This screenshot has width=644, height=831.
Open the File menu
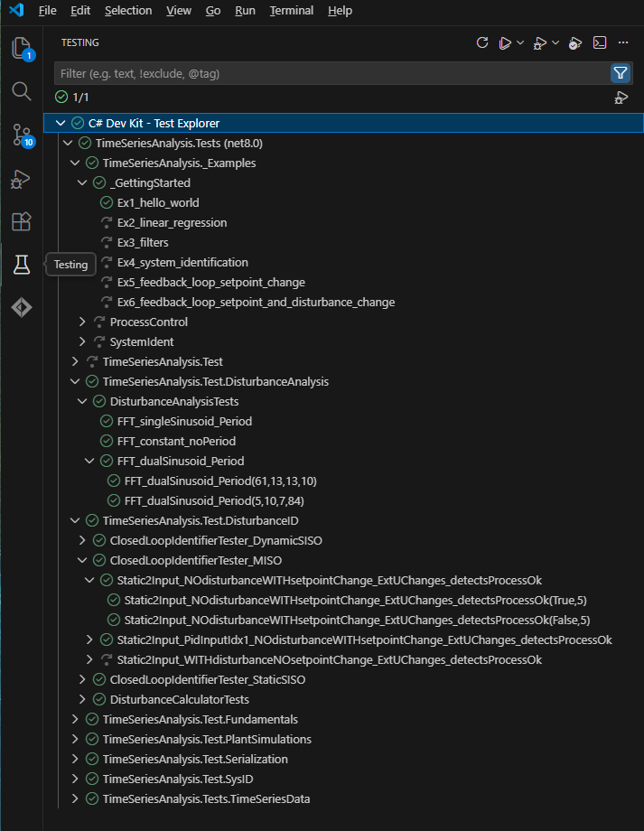point(47,11)
